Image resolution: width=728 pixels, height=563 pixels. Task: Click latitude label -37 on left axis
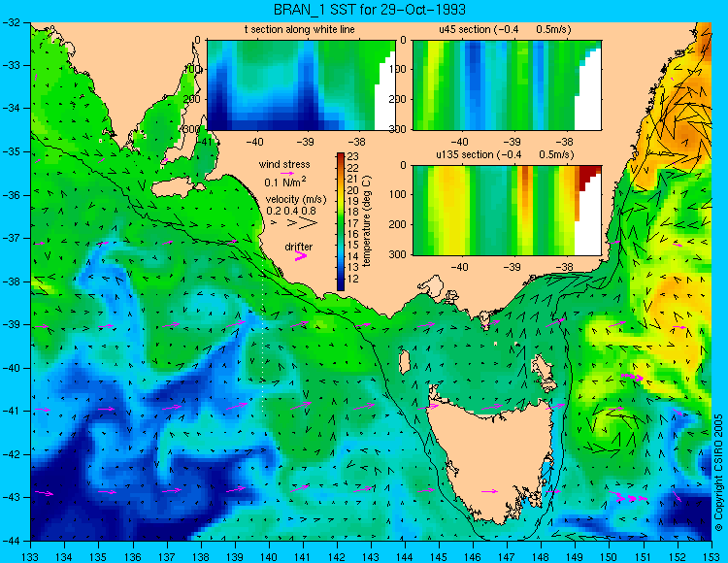click(x=11, y=238)
